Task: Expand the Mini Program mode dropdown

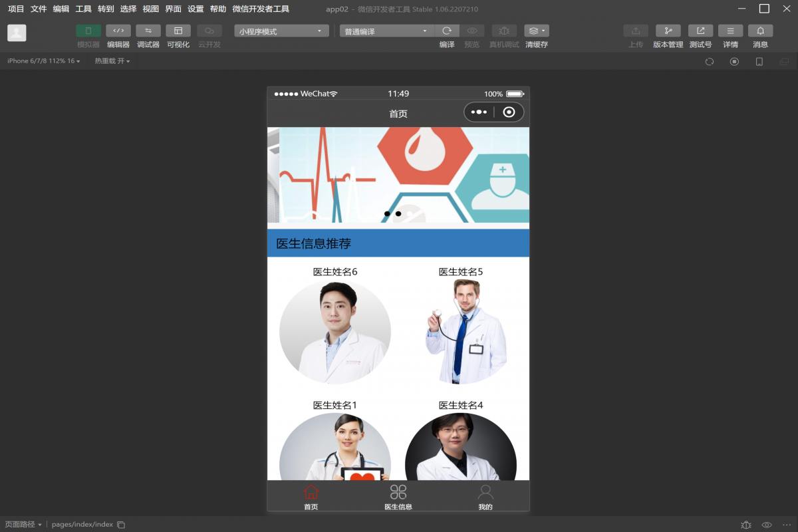Action: tap(281, 31)
